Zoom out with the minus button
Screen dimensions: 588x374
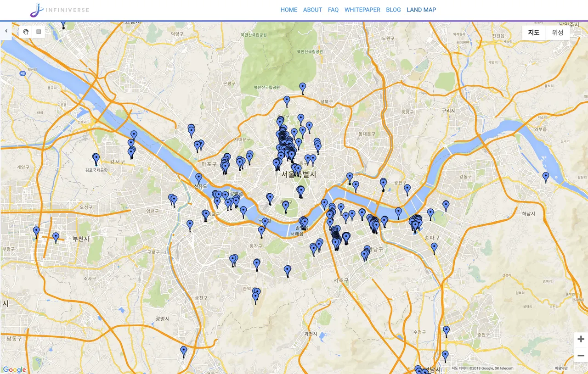click(581, 355)
